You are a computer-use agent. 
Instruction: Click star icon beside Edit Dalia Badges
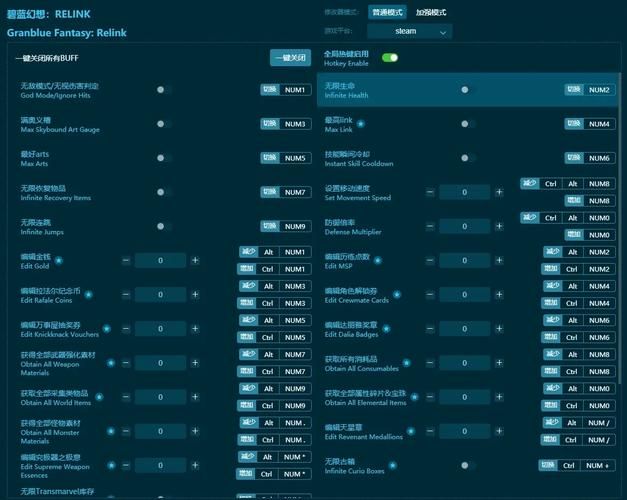pyautogui.click(x=386, y=329)
